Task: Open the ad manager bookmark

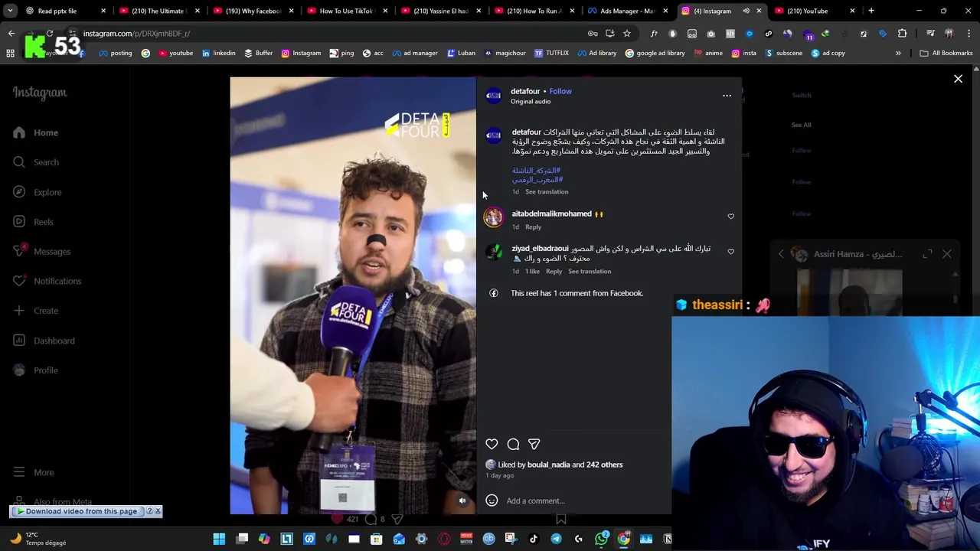Action: pos(414,53)
